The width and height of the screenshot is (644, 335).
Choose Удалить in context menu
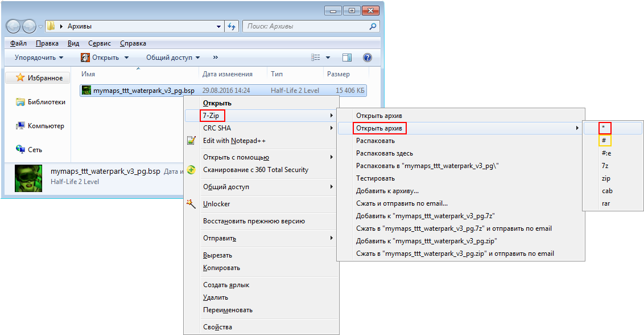pos(261,297)
